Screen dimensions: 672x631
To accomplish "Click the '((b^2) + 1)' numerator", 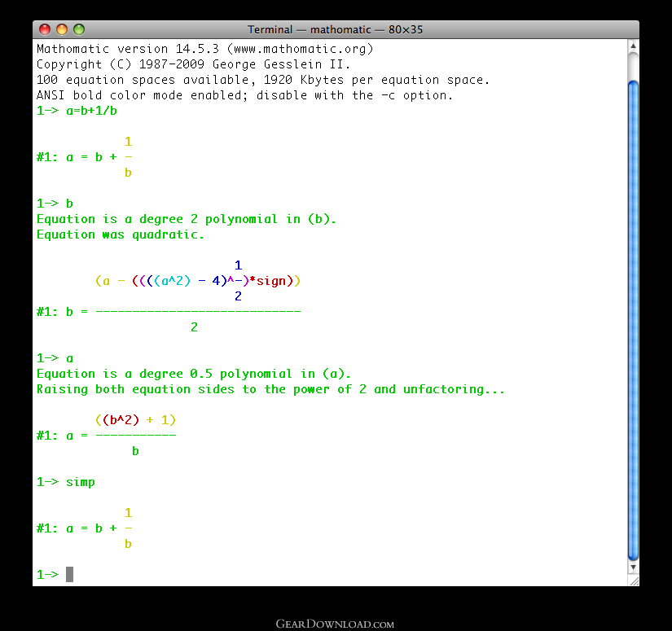I will tap(135, 420).
